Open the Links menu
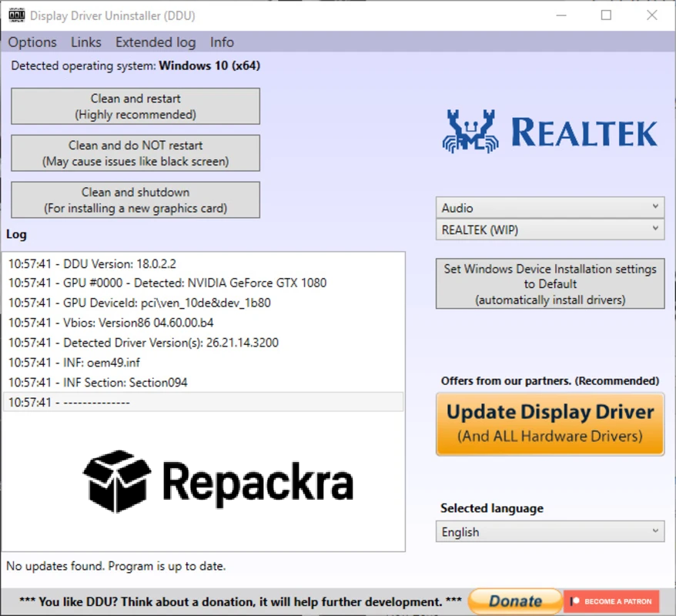Image resolution: width=676 pixels, height=616 pixels. click(x=85, y=42)
